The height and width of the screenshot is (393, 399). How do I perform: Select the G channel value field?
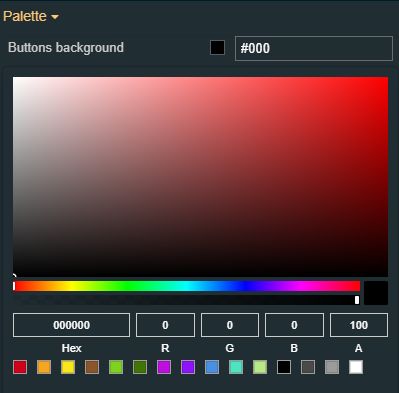point(230,325)
